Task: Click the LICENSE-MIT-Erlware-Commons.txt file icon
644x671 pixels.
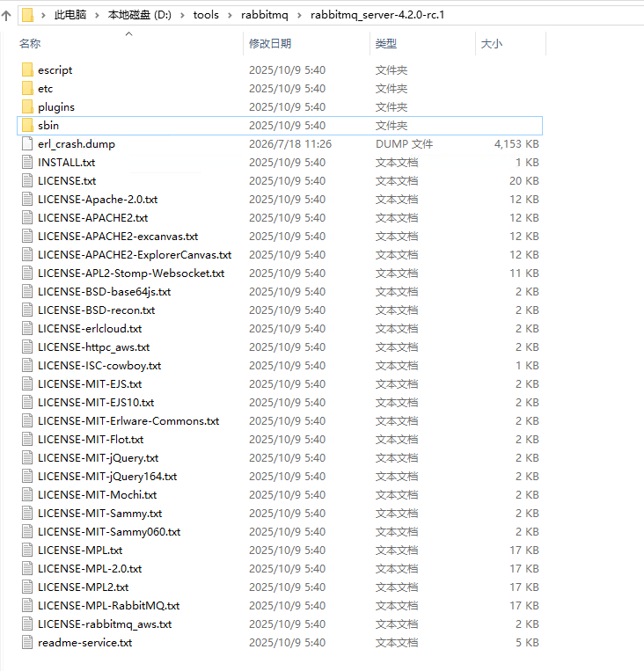Action: point(27,420)
